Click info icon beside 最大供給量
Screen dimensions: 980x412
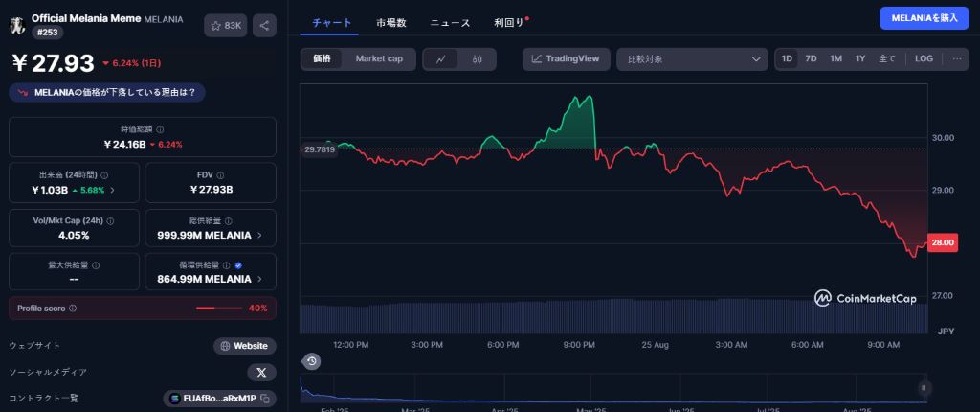[x=96, y=264]
